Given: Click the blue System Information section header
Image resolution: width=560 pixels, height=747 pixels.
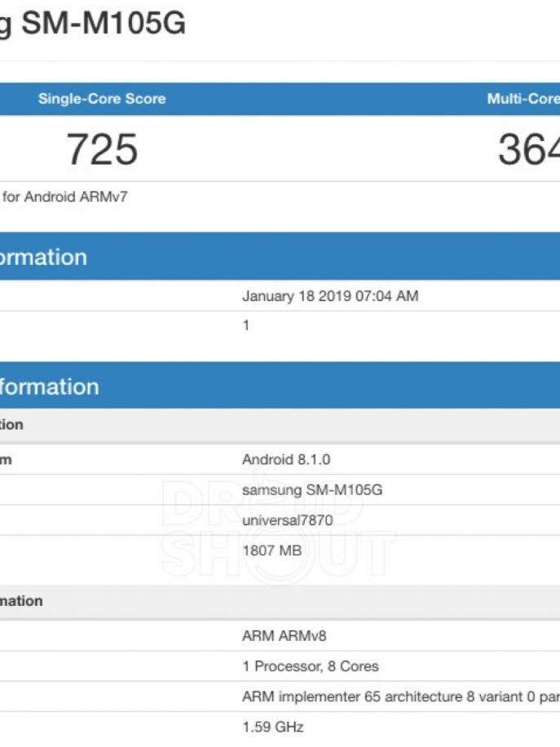Looking at the screenshot, I should [x=49, y=387].
